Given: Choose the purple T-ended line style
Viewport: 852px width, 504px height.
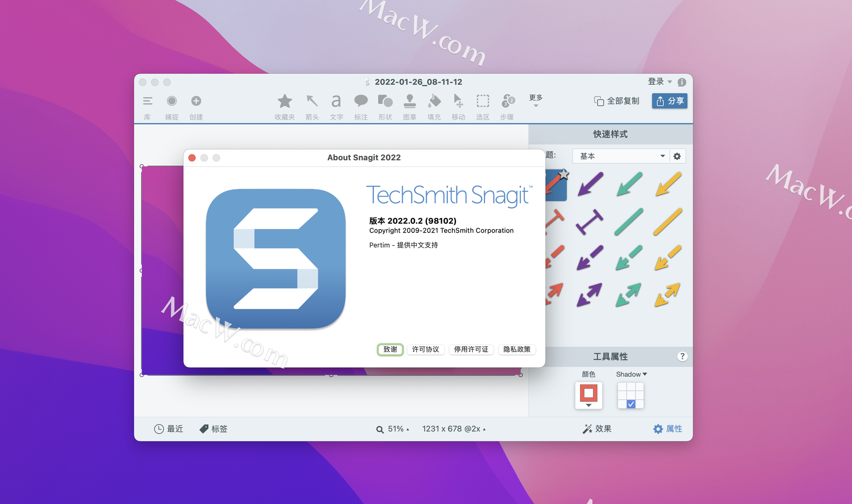Looking at the screenshot, I should tap(590, 222).
